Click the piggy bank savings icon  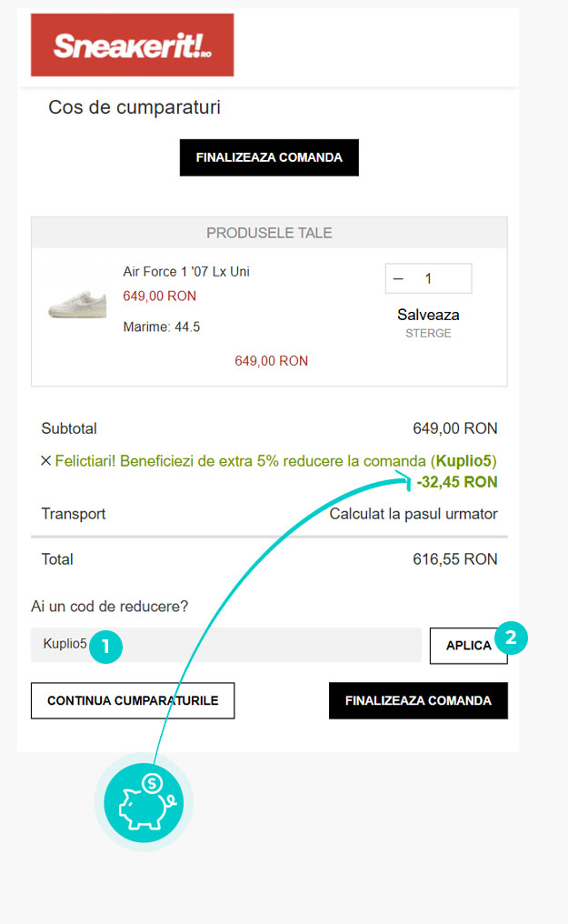144,801
